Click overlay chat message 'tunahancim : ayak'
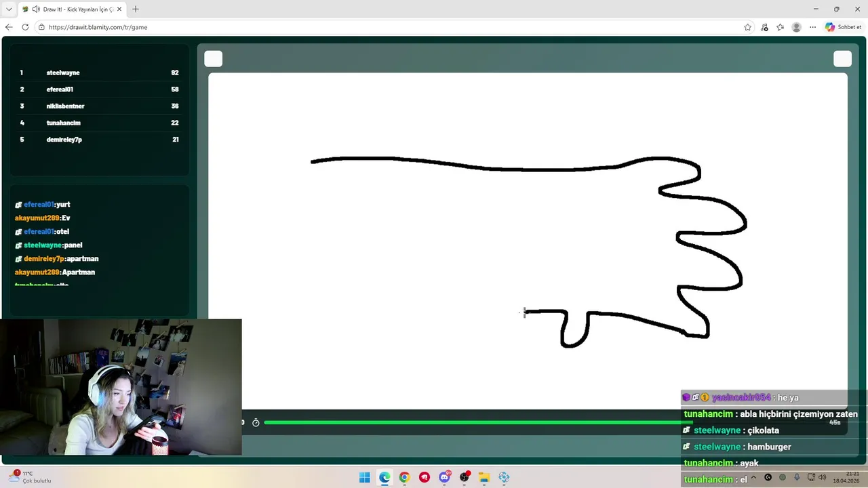This screenshot has height=488, width=868. pos(721,463)
